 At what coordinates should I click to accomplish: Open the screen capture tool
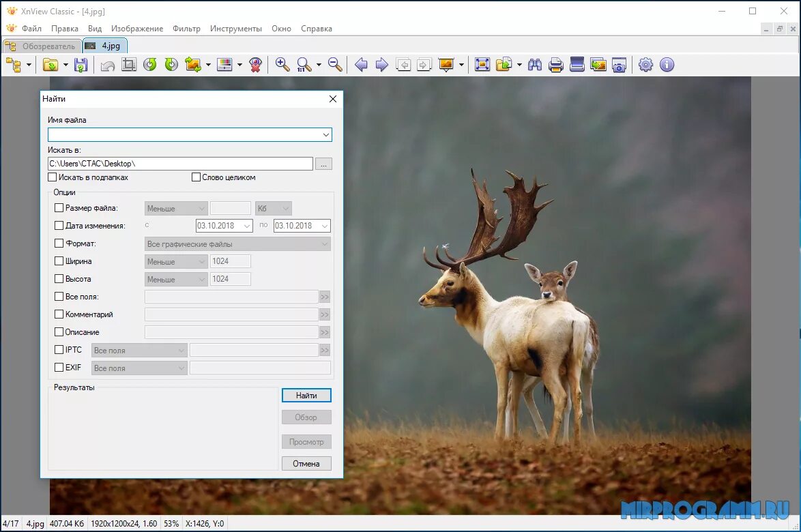(x=617, y=65)
